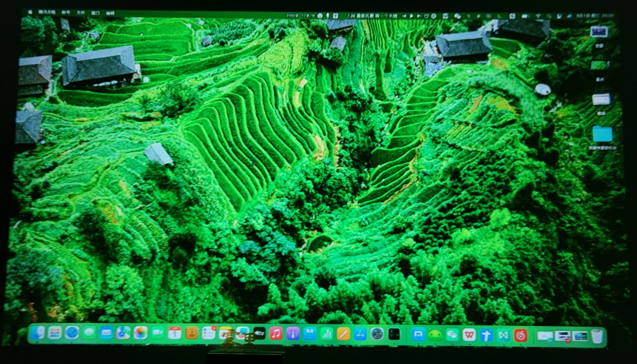
Task: Open the 腾讯文档 app menu
Action: pos(47,12)
